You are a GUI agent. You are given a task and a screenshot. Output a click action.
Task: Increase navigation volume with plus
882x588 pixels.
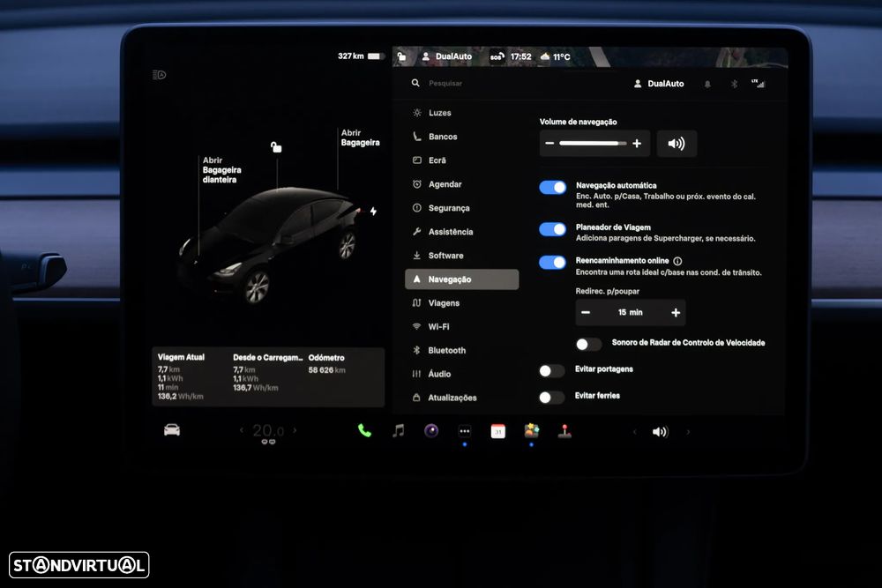click(x=637, y=144)
